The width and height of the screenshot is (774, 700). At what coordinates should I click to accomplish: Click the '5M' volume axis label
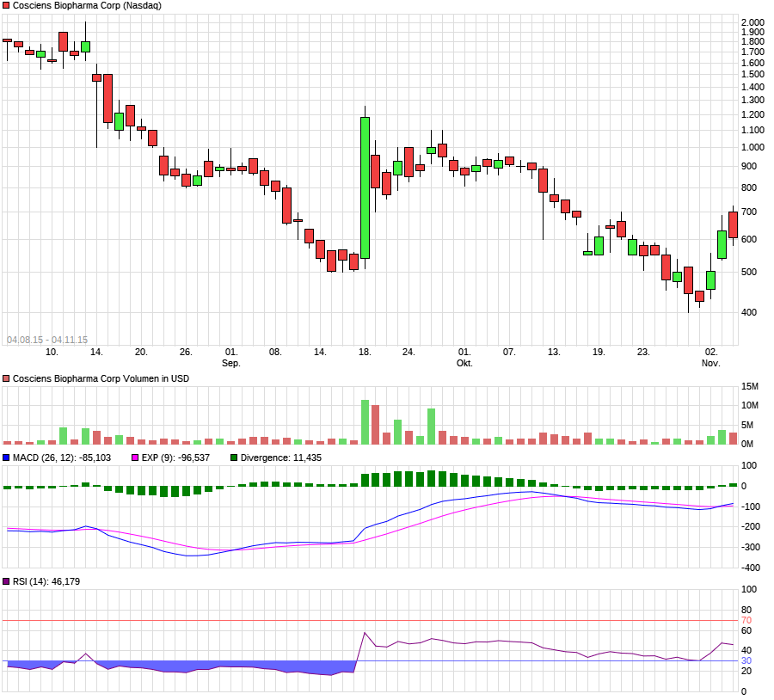pyautogui.click(x=747, y=426)
